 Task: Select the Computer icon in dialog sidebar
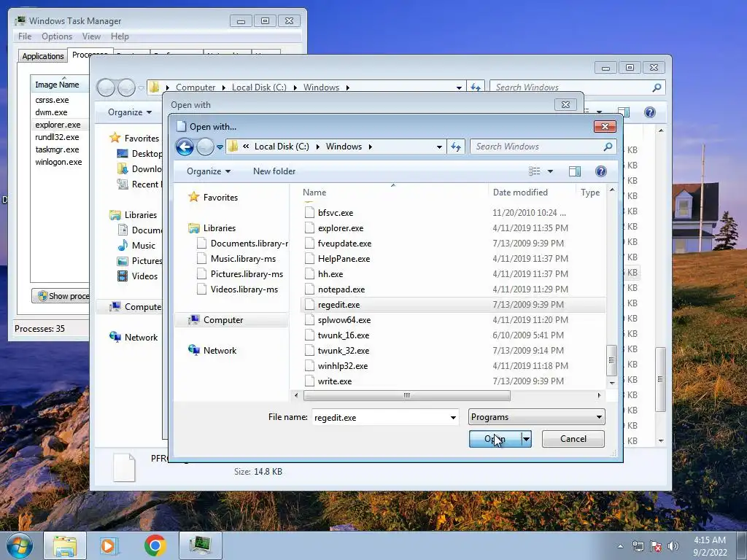(x=193, y=319)
